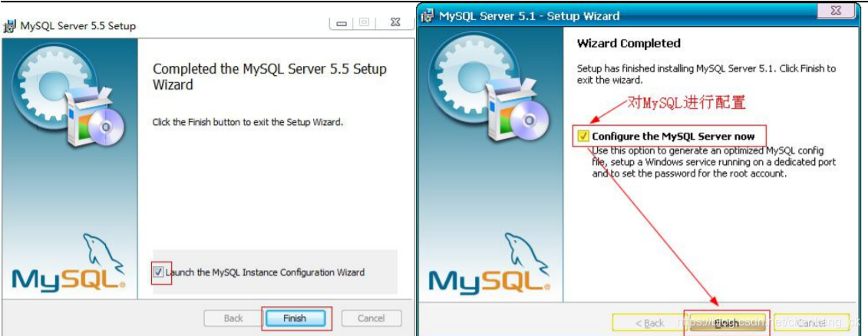The image size is (868, 336).
Task: Minimize the MySQL Server 5.5 Setup window
Action: (x=342, y=23)
